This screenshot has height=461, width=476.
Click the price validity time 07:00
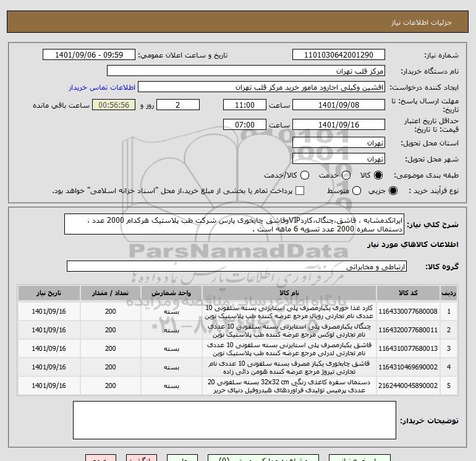[x=245, y=124]
